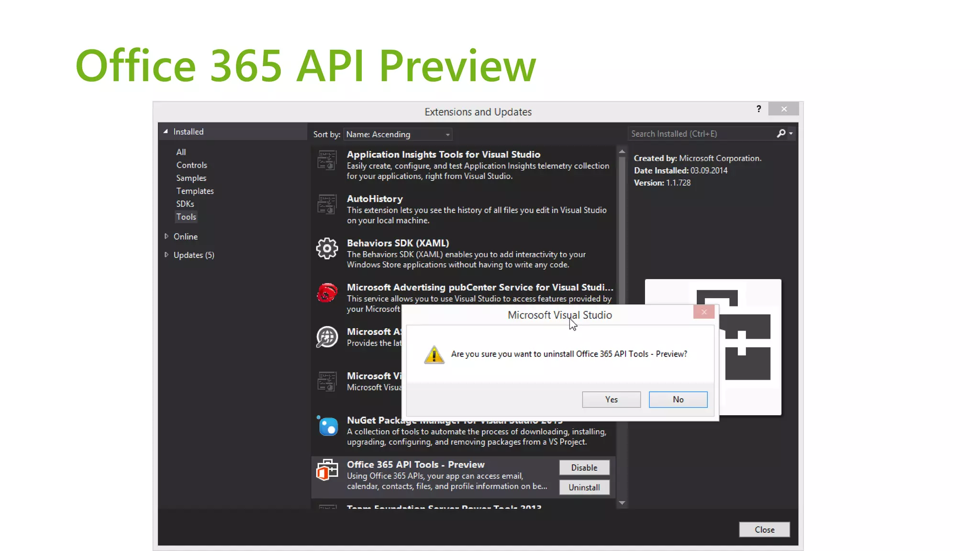The image size is (980, 551).
Task: Click the Close button of the Extensions dialog
Action: tap(764, 529)
